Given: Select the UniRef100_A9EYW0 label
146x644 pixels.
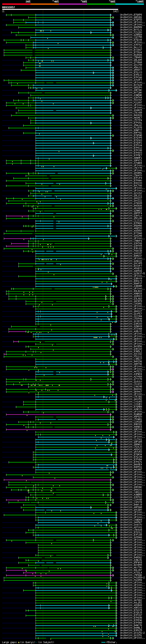Looking at the screenshot, I should 131,90.
